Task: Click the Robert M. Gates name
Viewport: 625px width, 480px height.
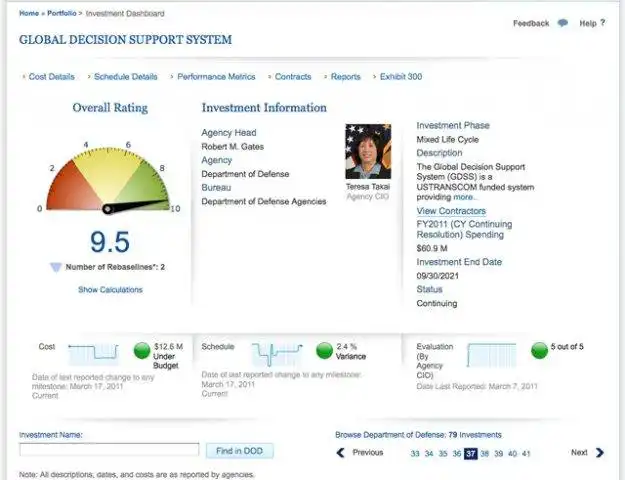Action: click(x=233, y=147)
